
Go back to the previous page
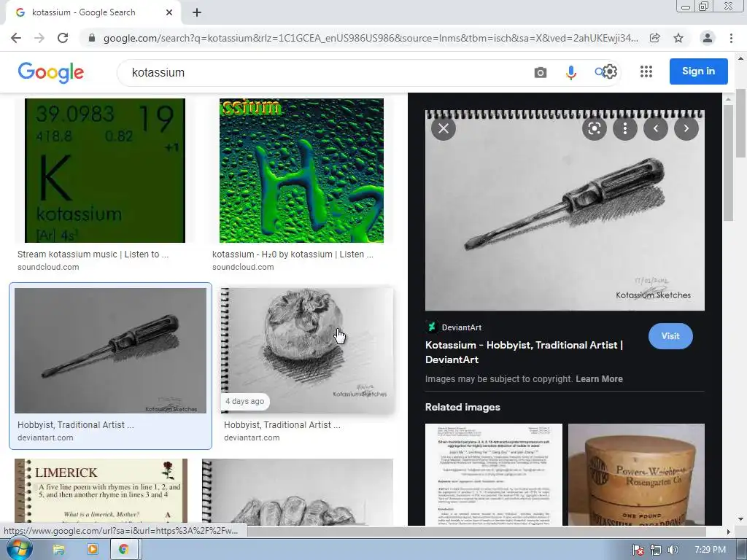point(16,38)
